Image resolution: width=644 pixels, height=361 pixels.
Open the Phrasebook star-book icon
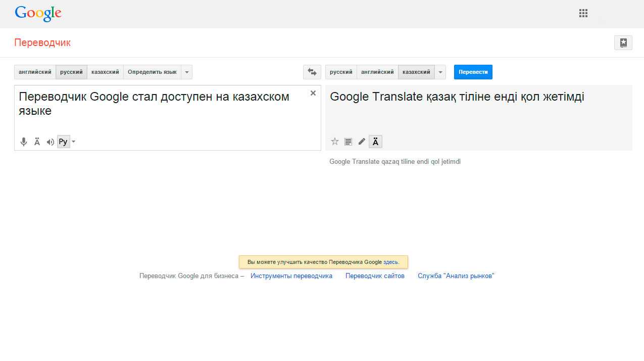coord(623,43)
